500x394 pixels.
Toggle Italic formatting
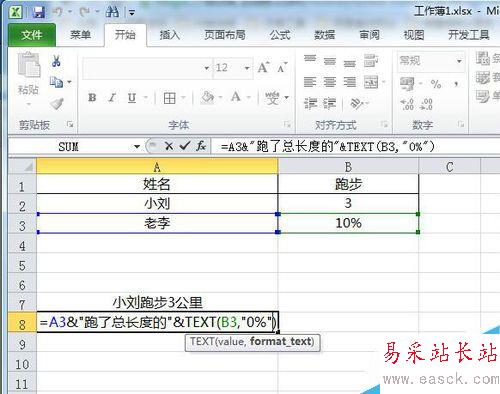[x=112, y=98]
